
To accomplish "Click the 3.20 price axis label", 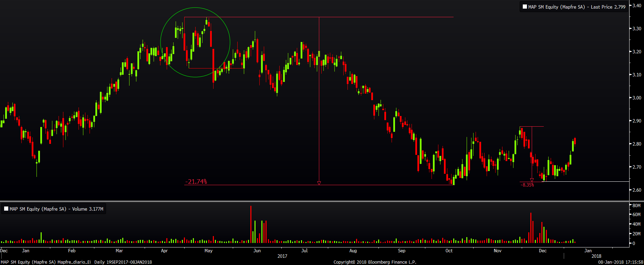I will click(637, 52).
